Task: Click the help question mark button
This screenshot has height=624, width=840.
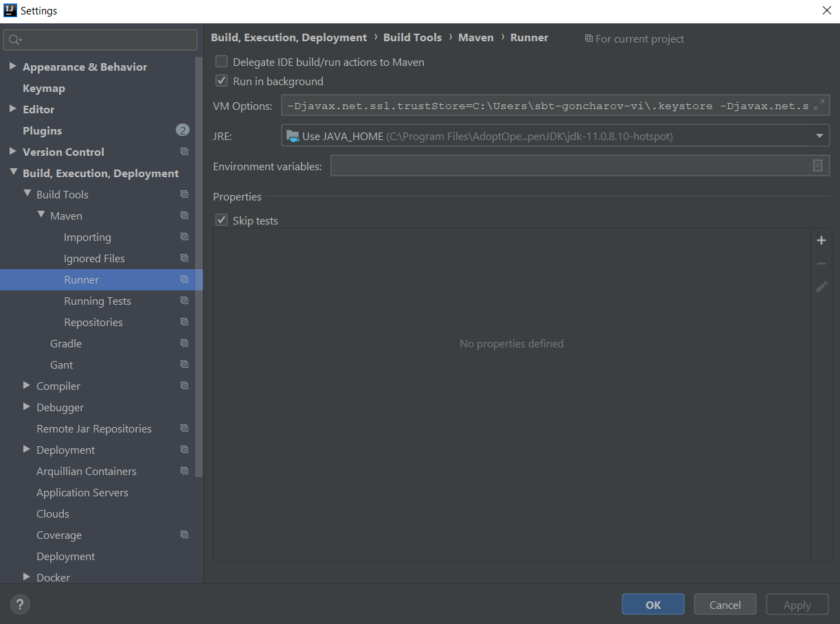Action: click(x=21, y=605)
